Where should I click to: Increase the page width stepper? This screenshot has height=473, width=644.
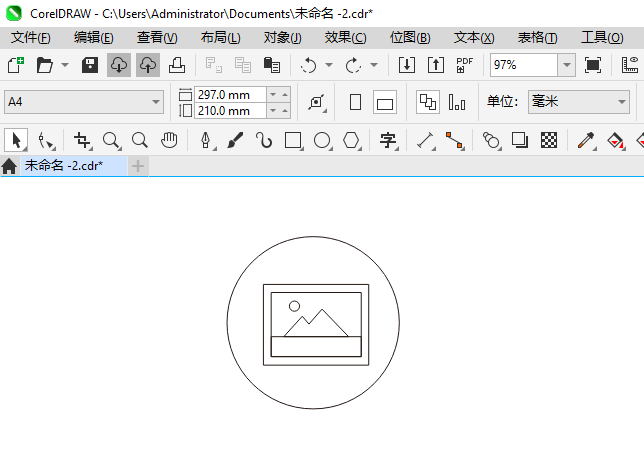click(285, 95)
